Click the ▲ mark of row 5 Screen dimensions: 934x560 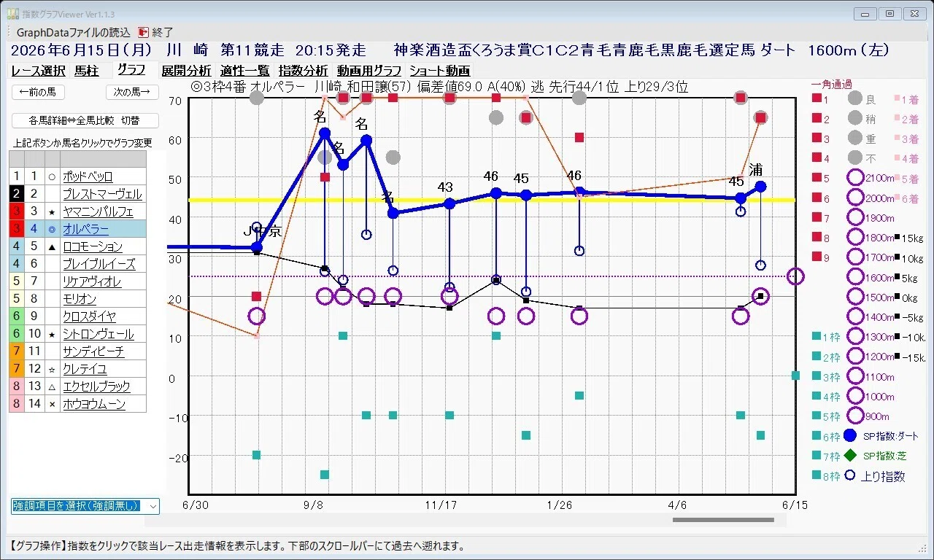coord(52,246)
